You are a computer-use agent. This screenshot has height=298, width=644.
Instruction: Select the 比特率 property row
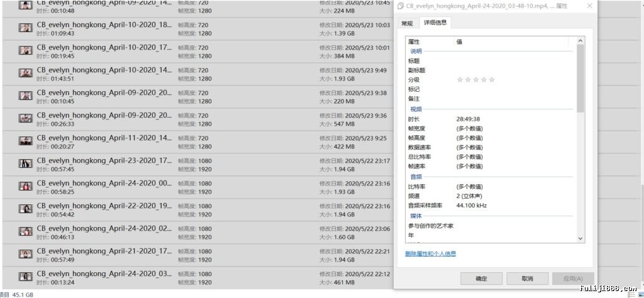(491, 186)
